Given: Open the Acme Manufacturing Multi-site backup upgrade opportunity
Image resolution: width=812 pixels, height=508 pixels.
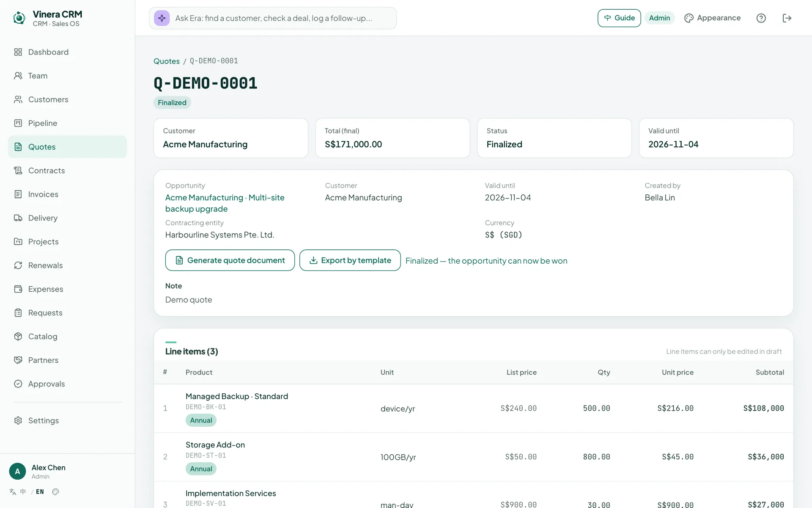Looking at the screenshot, I should [x=225, y=203].
